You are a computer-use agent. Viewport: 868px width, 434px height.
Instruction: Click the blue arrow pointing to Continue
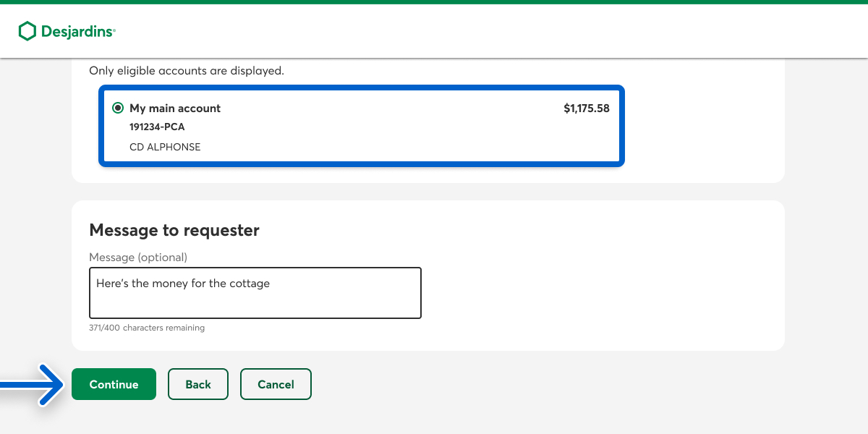point(33,384)
